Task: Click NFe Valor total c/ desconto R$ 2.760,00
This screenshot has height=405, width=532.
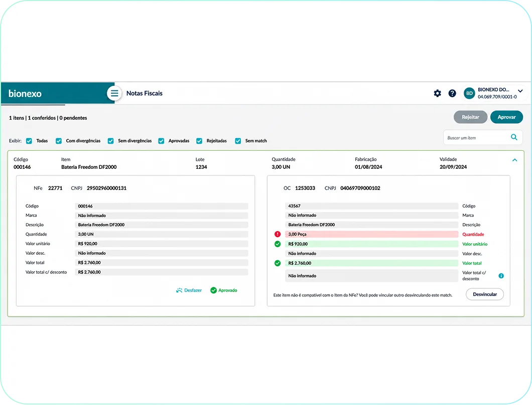Action: [x=162, y=272]
